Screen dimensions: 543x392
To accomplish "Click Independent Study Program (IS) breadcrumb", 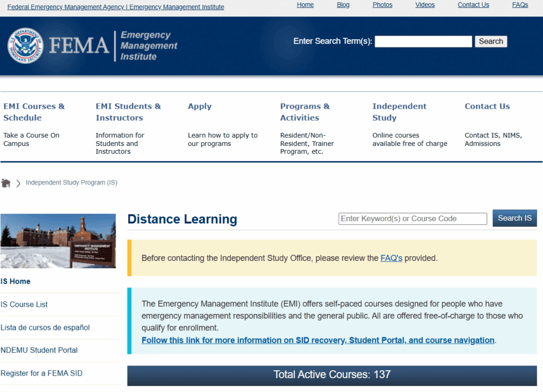I will (72, 182).
